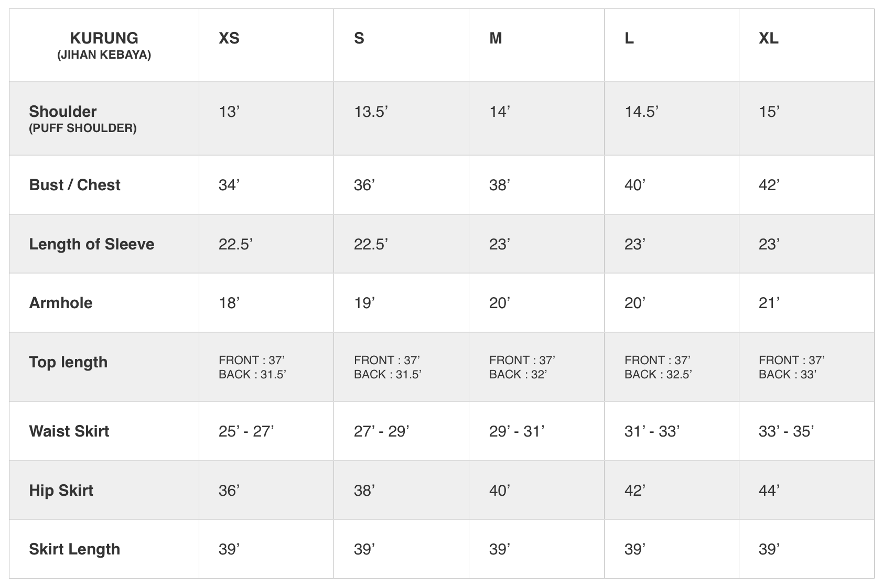Click the 13.5' shoulder value for S
This screenshot has width=883, height=588.
point(371,112)
